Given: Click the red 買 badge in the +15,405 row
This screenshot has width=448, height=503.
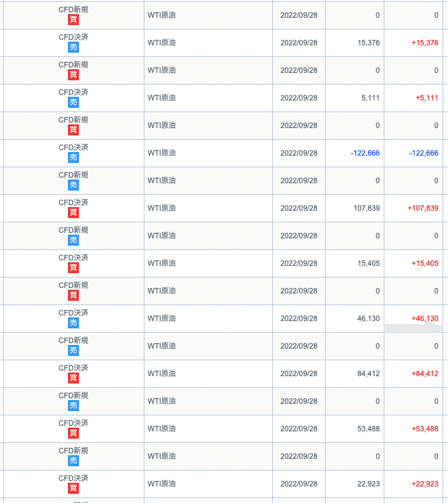Looking at the screenshot, I should coord(73,268).
